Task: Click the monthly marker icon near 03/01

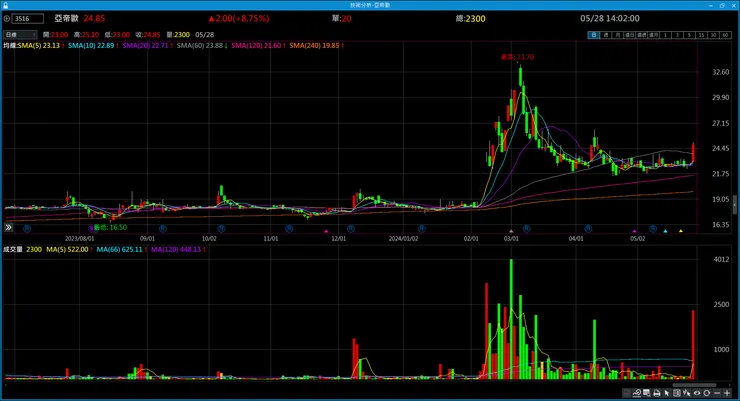Action: 526,229
